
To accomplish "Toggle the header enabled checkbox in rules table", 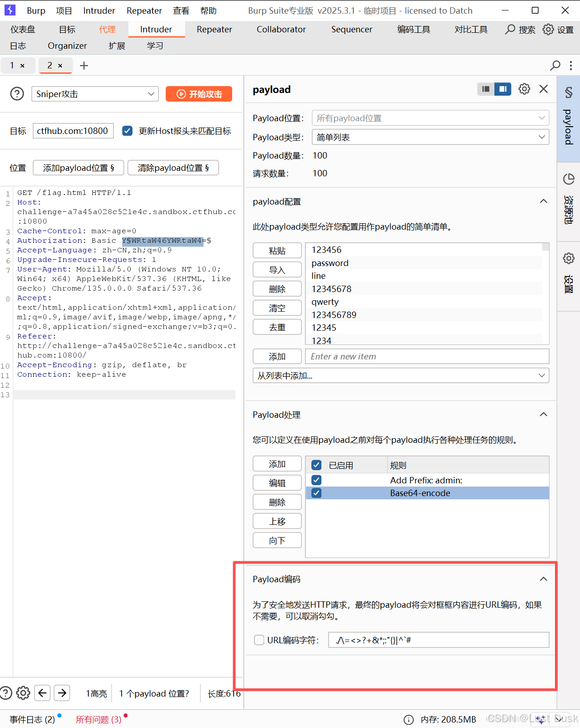I will [x=316, y=465].
